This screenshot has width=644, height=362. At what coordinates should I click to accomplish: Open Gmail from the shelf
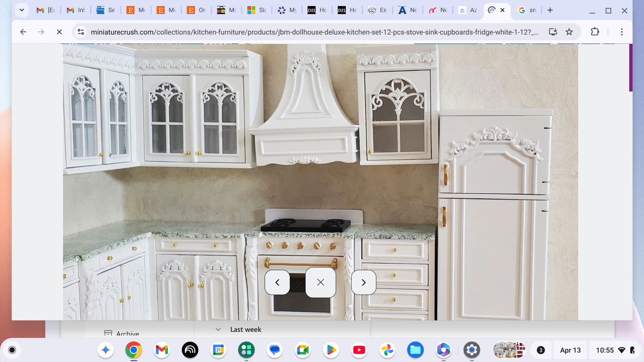(162, 350)
